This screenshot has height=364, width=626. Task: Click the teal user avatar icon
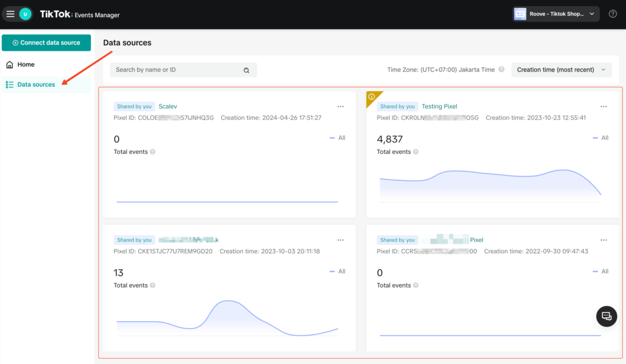point(25,15)
